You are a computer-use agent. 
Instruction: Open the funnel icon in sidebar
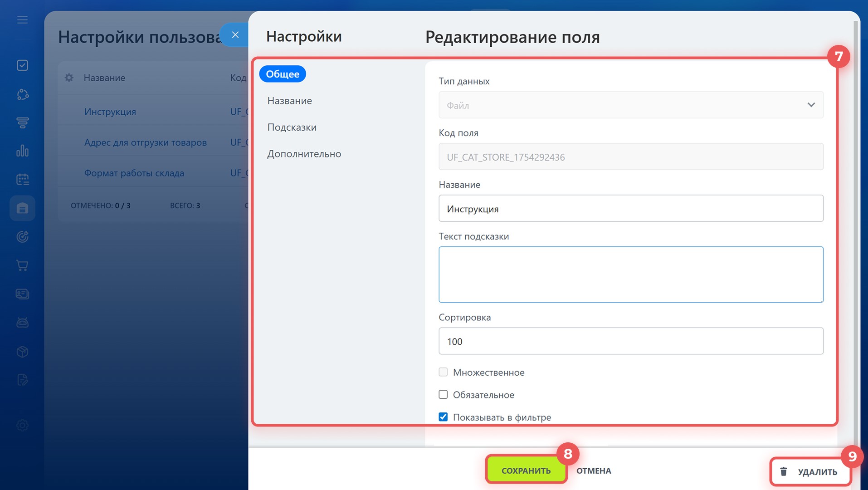pos(22,122)
